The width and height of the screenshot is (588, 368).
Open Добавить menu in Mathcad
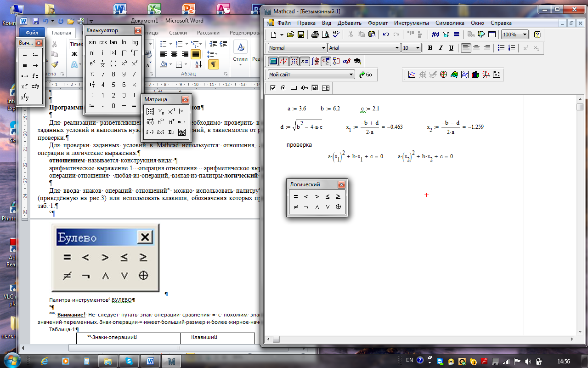click(349, 23)
